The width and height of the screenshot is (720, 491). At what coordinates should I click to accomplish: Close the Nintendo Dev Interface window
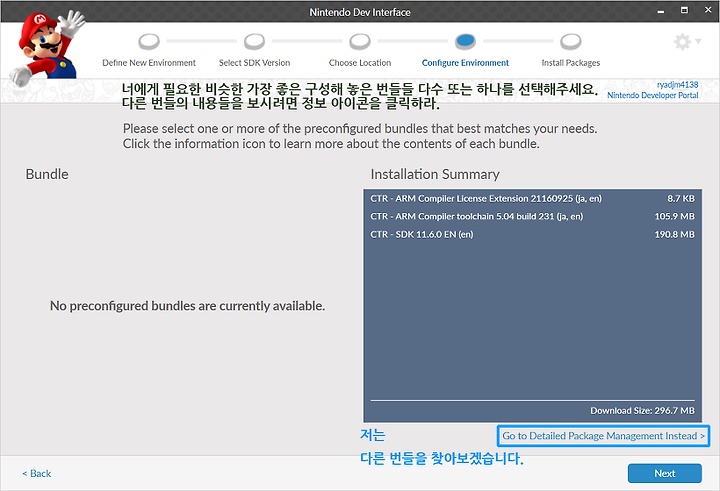click(708, 10)
